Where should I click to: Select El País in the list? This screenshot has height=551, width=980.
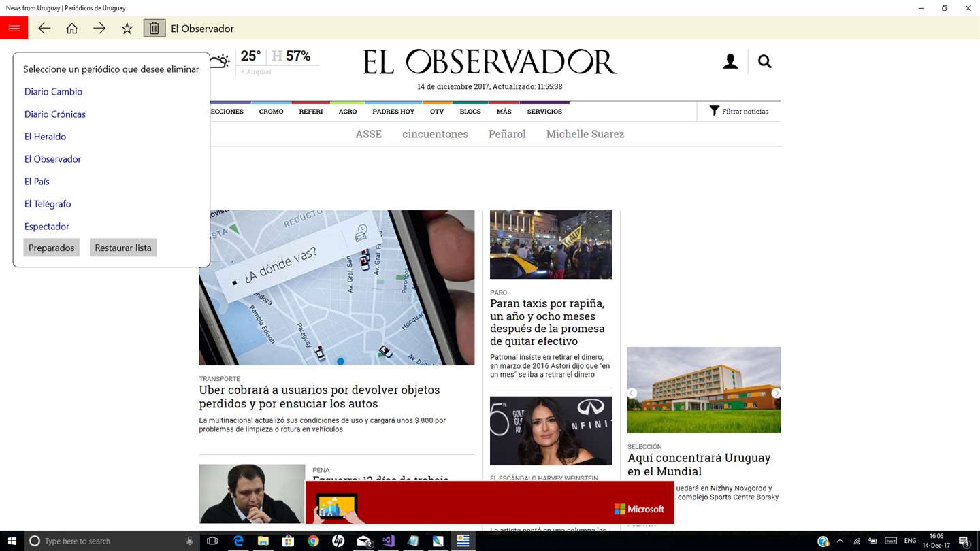pyautogui.click(x=37, y=181)
